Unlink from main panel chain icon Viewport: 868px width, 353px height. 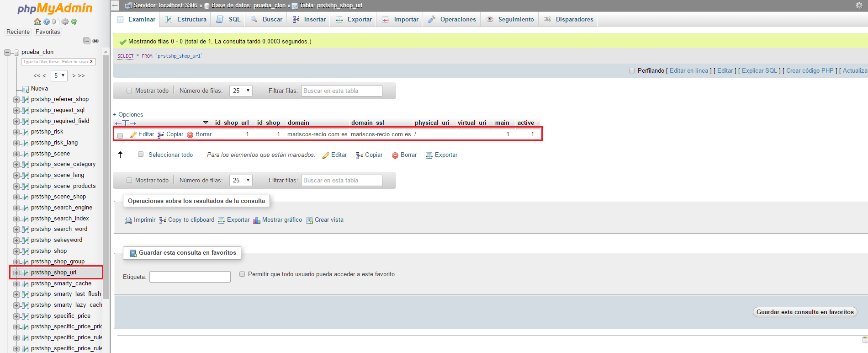(95, 41)
